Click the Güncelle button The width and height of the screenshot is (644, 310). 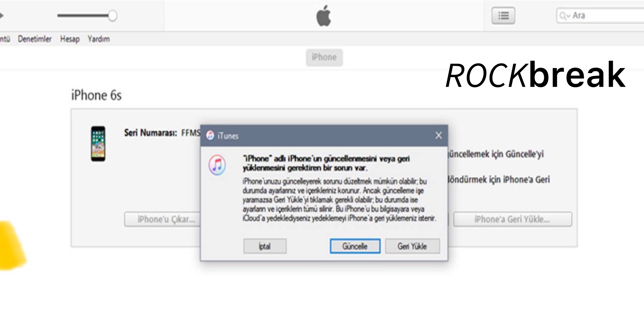coord(355,246)
